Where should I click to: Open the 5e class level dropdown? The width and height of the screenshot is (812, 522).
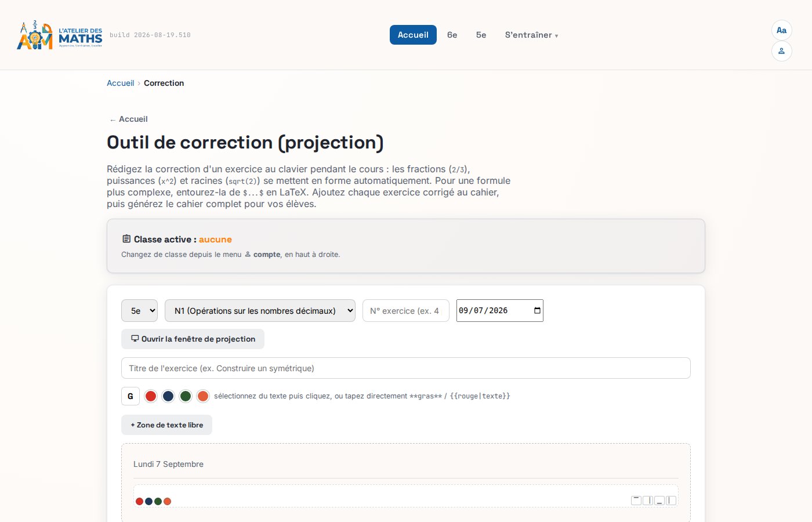pos(139,310)
